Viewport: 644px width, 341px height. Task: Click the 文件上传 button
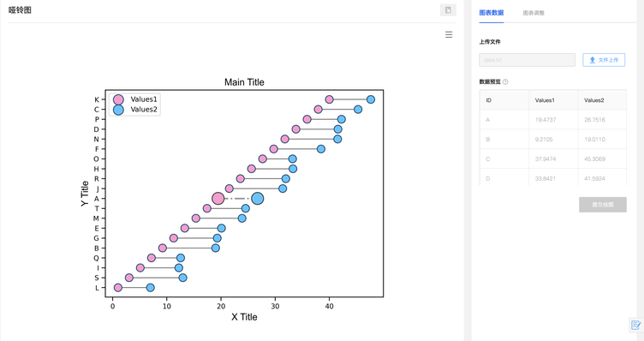[x=604, y=60]
